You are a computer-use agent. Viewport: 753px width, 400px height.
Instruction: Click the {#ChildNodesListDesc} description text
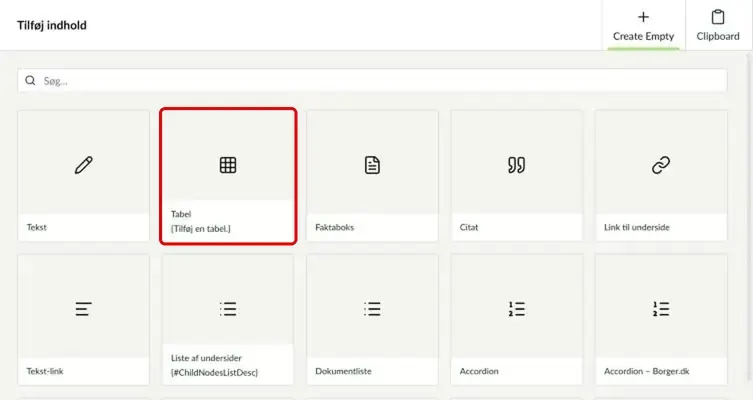tap(215, 372)
